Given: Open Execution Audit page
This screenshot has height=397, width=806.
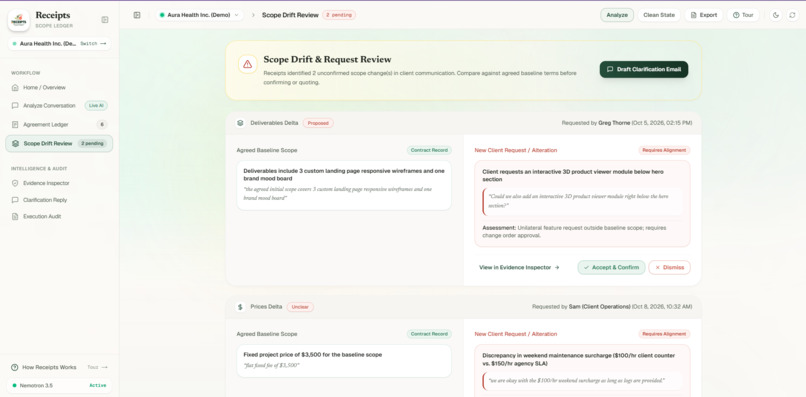Looking at the screenshot, I should [x=59, y=216].
